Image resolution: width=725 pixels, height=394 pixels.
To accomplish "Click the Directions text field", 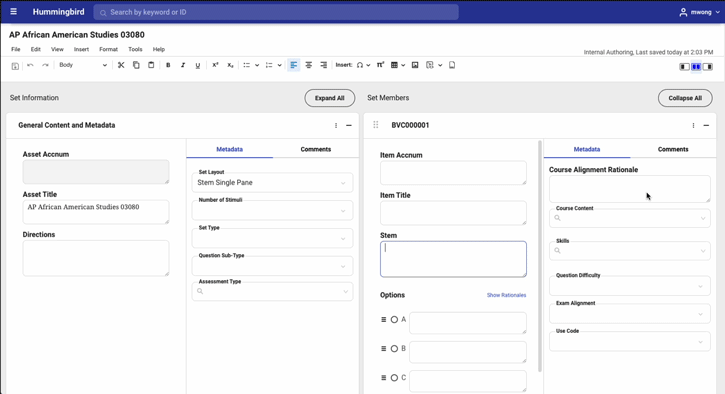I will pyautogui.click(x=96, y=258).
